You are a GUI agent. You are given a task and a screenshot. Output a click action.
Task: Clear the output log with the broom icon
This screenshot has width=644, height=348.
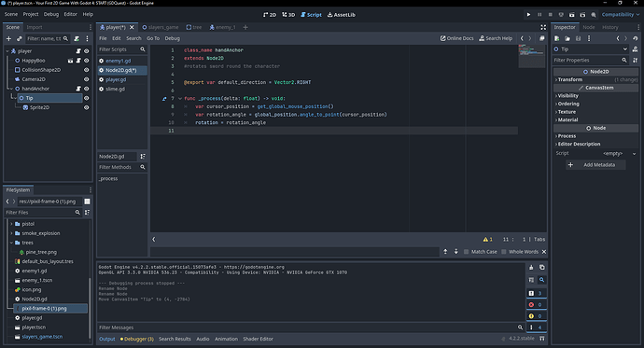531,267
